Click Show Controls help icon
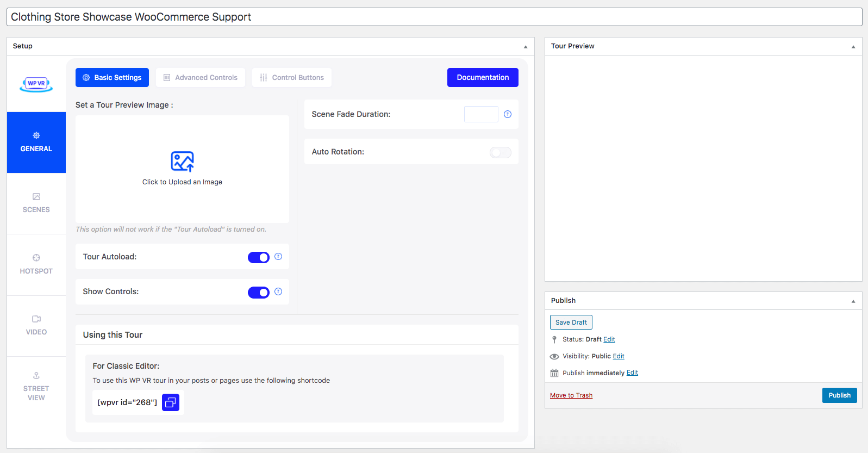The height and width of the screenshot is (453, 868). point(278,291)
